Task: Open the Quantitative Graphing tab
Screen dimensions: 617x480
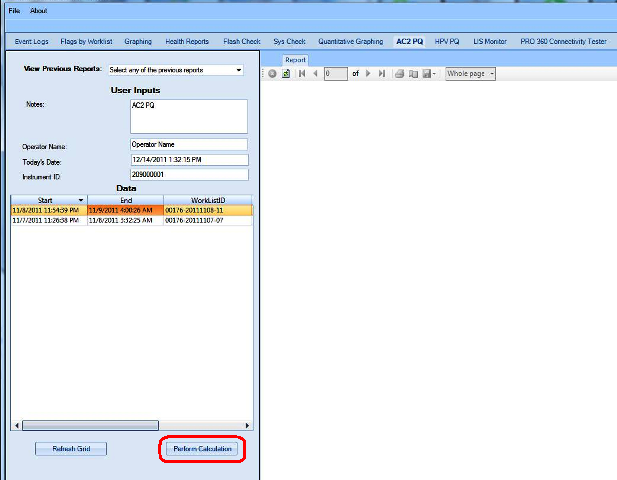Action: [350, 42]
